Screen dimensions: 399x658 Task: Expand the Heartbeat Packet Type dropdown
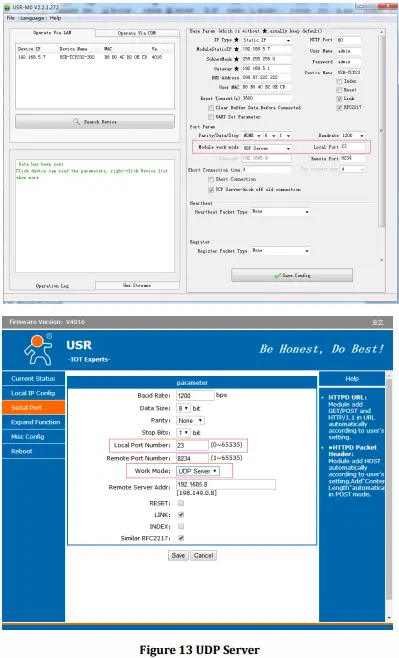pyautogui.click(x=280, y=212)
